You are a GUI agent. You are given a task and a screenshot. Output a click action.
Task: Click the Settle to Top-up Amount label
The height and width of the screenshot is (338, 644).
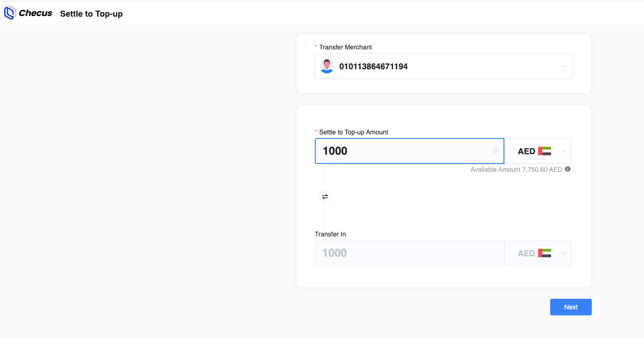click(354, 132)
